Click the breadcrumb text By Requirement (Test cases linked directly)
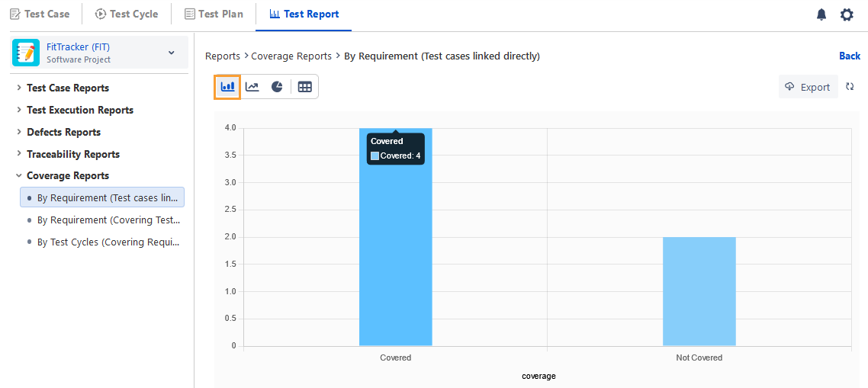The image size is (868, 388). coord(442,56)
